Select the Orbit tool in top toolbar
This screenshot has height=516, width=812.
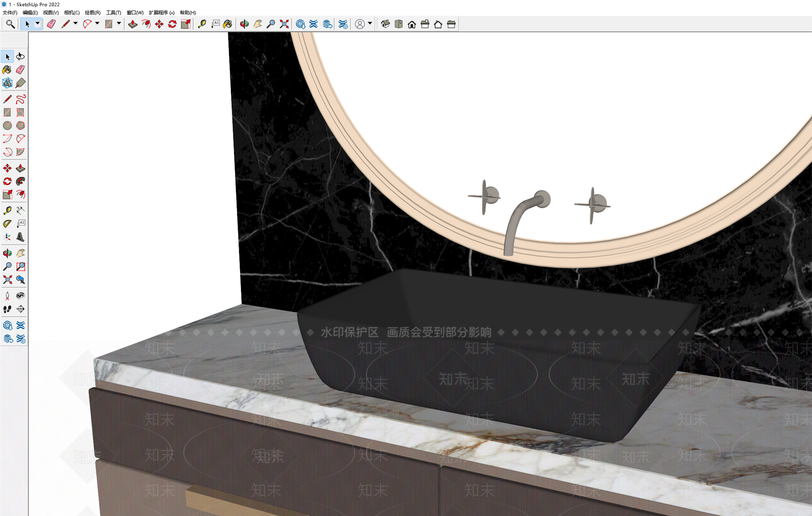[x=244, y=24]
